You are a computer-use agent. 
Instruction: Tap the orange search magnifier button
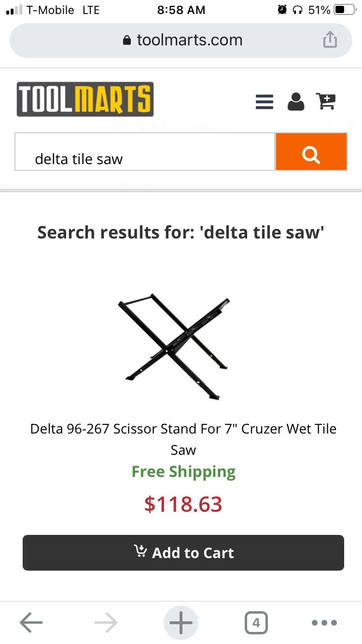point(311,152)
